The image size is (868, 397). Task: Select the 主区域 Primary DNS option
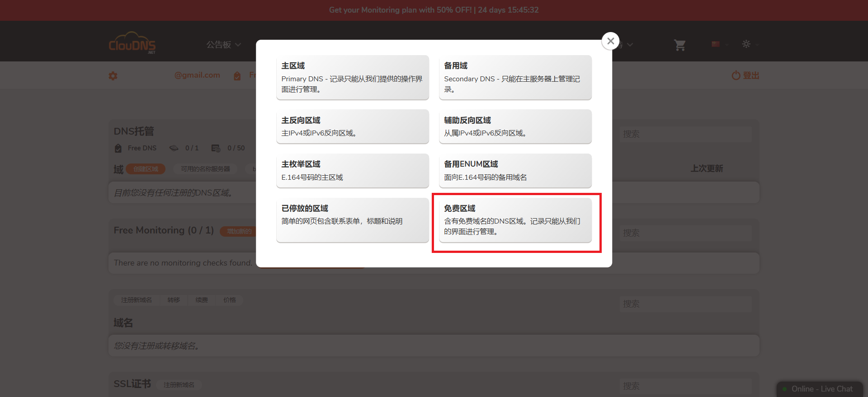click(352, 77)
